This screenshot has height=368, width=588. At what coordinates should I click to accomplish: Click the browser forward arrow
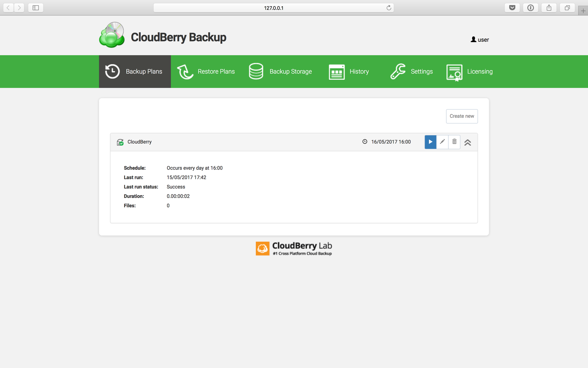coord(19,8)
